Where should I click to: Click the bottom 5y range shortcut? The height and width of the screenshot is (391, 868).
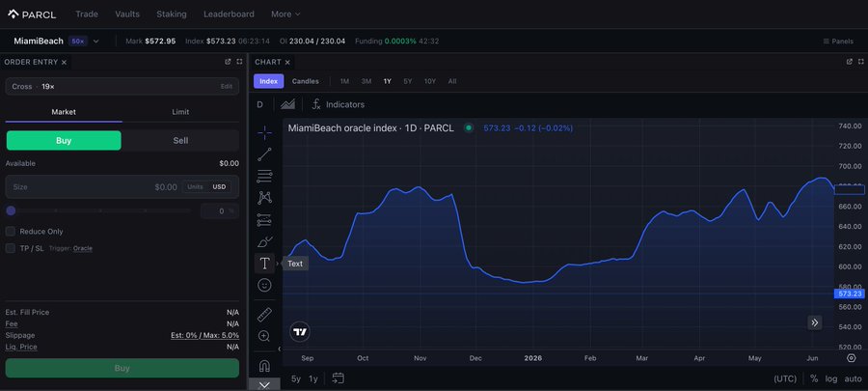pyautogui.click(x=296, y=378)
